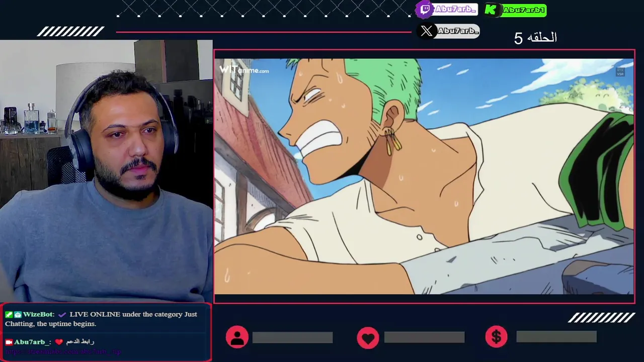Click the follower person icon
Screen dimensions: 644x362
(237, 337)
